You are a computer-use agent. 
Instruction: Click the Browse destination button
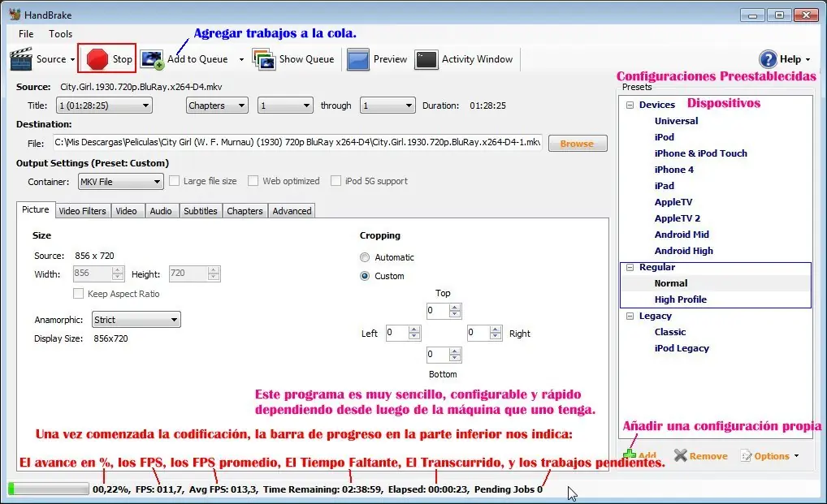click(578, 144)
